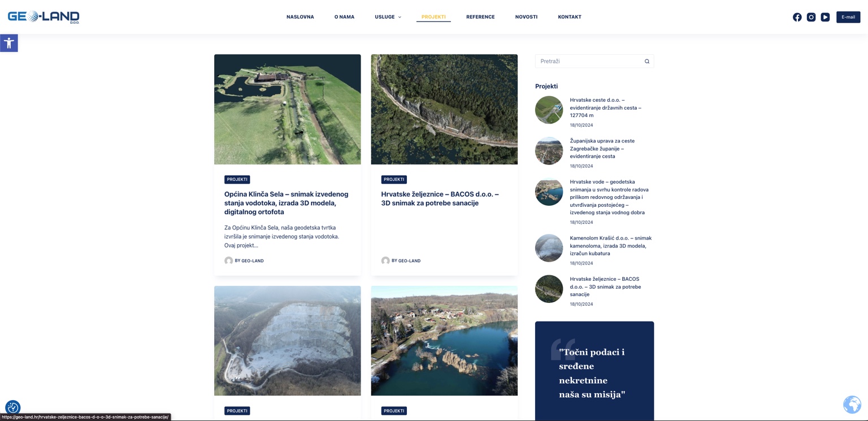Open the blue lake aerial image card
The height and width of the screenshot is (421, 868).
tap(444, 341)
